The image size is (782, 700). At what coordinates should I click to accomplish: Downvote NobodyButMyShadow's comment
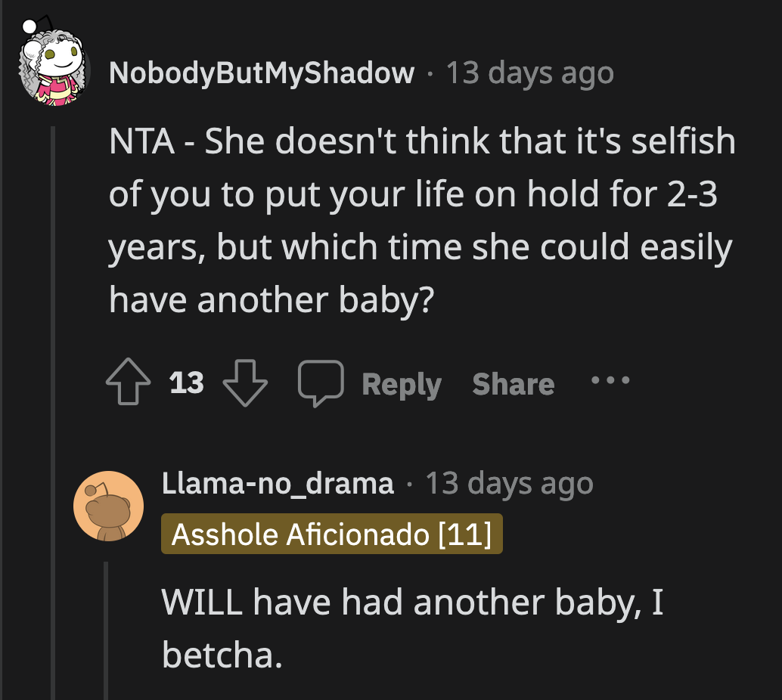pos(244,383)
